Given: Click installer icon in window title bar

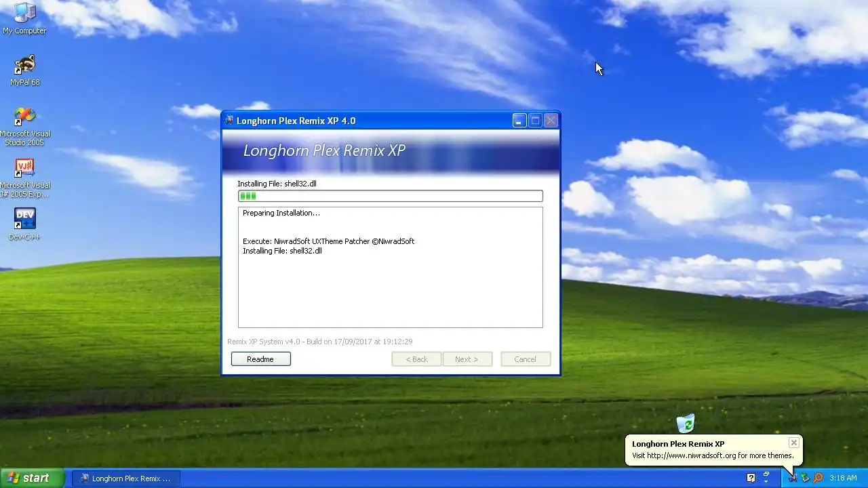Looking at the screenshot, I should 229,121.
